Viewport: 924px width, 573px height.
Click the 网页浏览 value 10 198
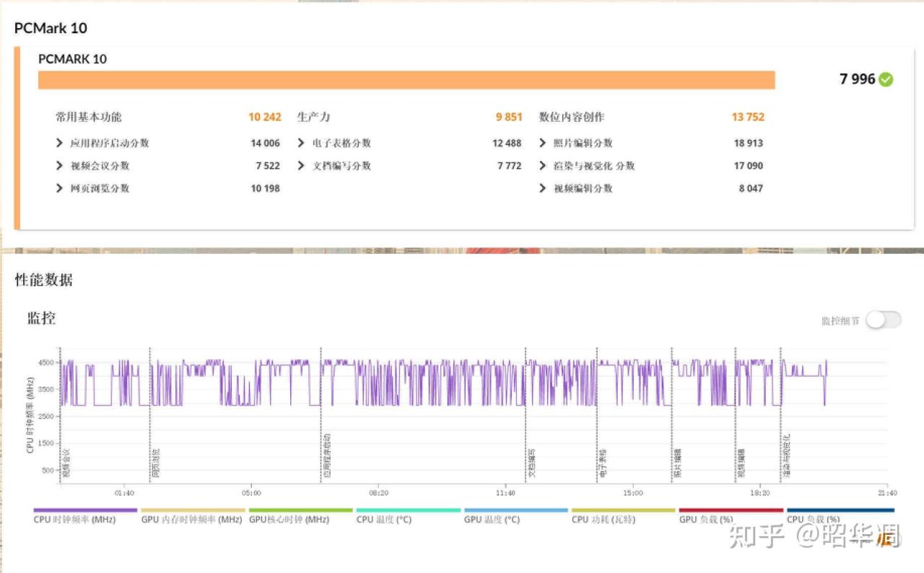(x=266, y=188)
